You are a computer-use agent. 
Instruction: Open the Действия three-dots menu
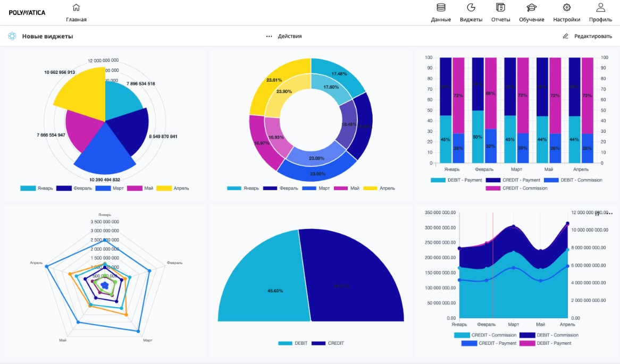click(283, 36)
